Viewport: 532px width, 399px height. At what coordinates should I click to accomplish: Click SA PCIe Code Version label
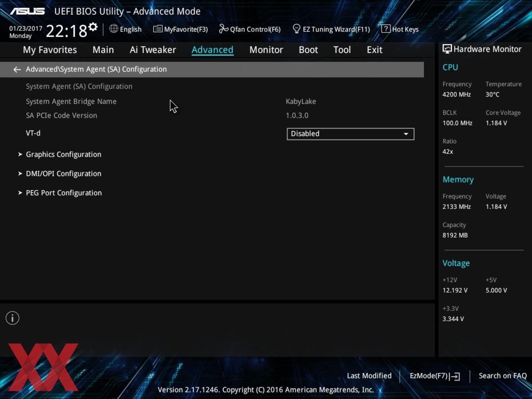pyautogui.click(x=61, y=116)
